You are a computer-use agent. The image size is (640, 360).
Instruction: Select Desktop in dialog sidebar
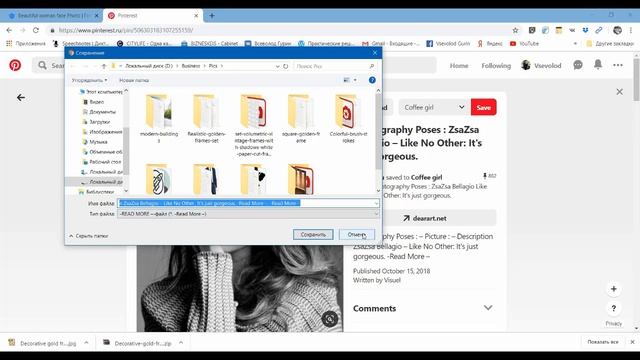(x=104, y=162)
